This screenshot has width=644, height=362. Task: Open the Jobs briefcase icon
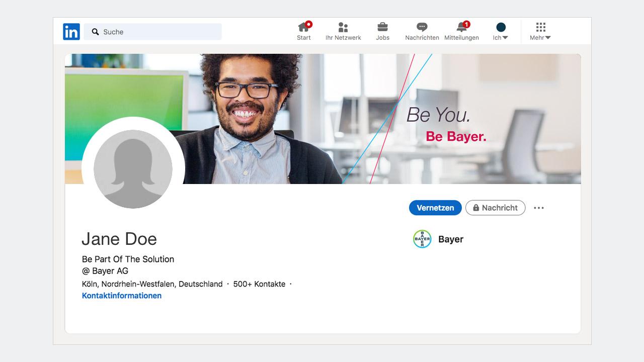382,27
